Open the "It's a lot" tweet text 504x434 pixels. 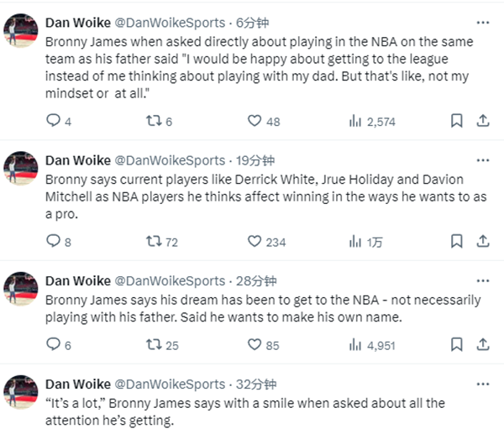[x=244, y=410]
